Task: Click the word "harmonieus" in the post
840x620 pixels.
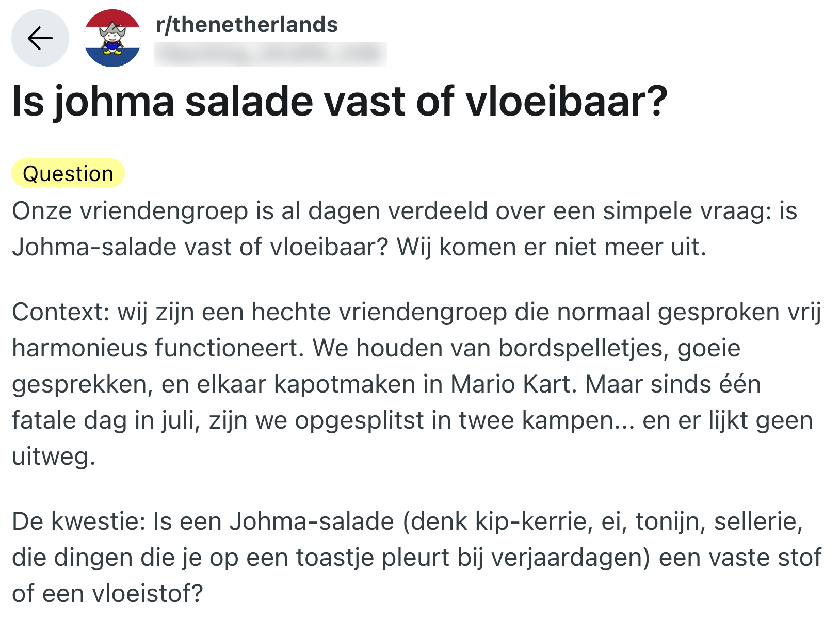Action: (x=80, y=348)
